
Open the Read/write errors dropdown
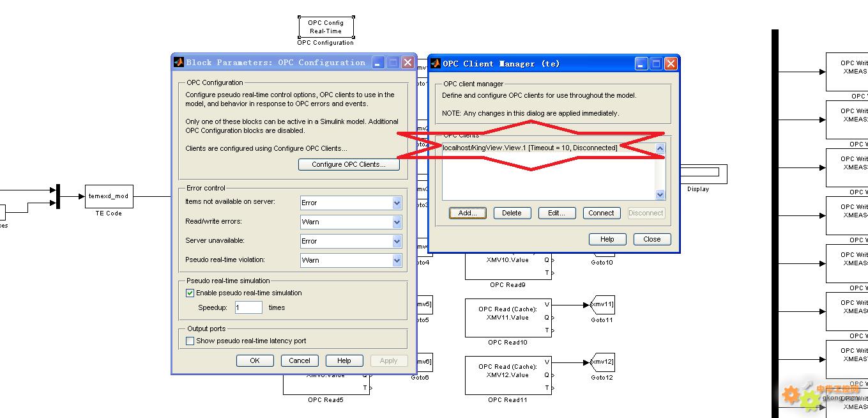pos(397,222)
